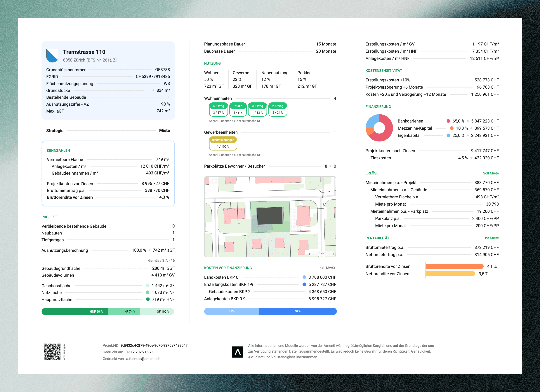Select the 2.5-Whg unit badge
The height and width of the screenshot is (392, 540).
278,109
